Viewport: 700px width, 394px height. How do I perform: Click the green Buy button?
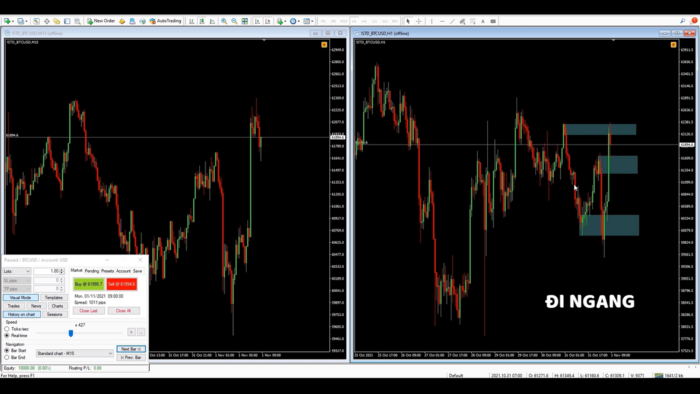88,284
